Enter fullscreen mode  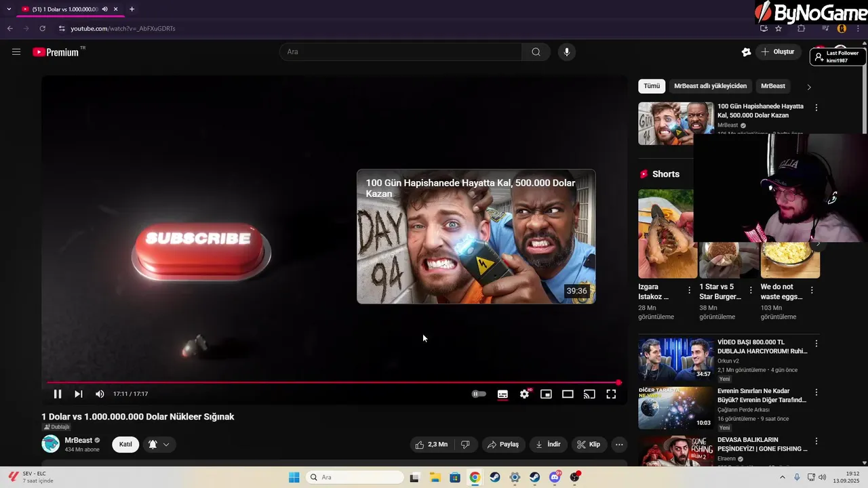(611, 394)
